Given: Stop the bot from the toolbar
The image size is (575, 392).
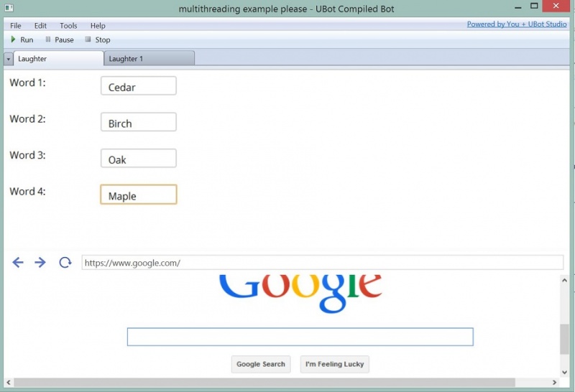Looking at the screenshot, I should click(x=98, y=39).
